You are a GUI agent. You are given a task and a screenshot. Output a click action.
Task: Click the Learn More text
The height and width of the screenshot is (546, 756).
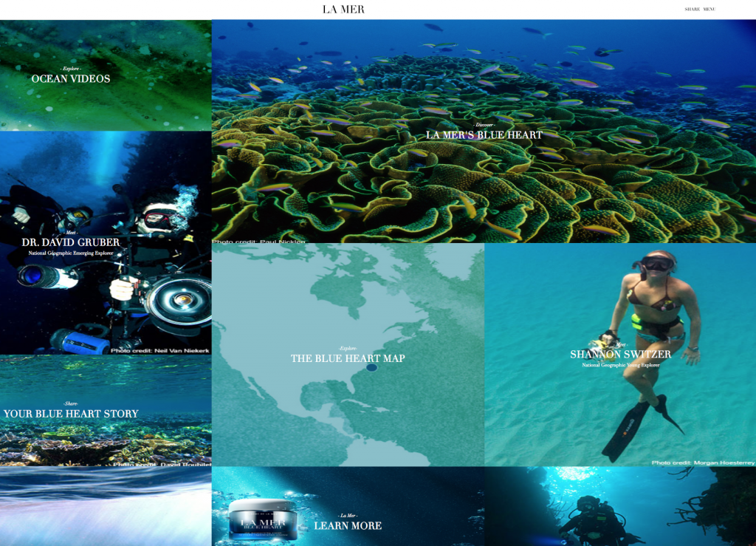[348, 526]
